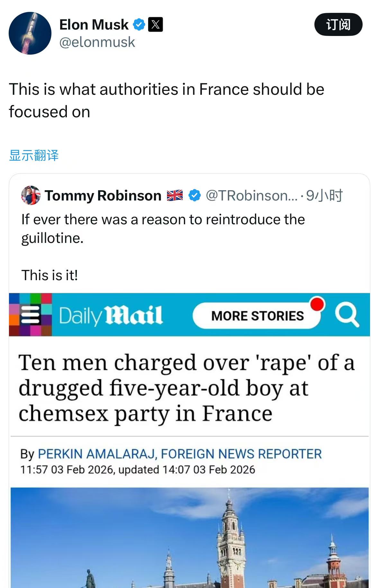Click the UK flag next to Tommy Robinson
Viewport: 379px width, 588px height.
pos(175,195)
